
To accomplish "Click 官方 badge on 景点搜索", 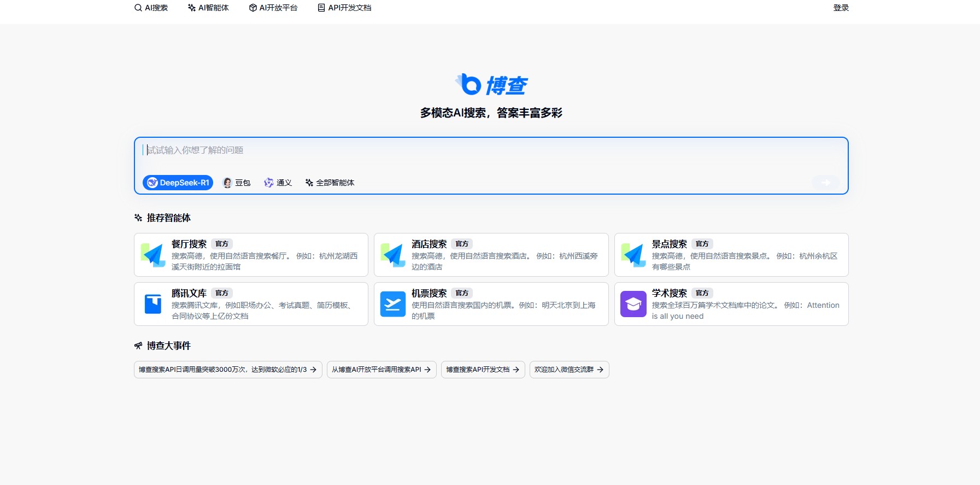I will click(702, 244).
